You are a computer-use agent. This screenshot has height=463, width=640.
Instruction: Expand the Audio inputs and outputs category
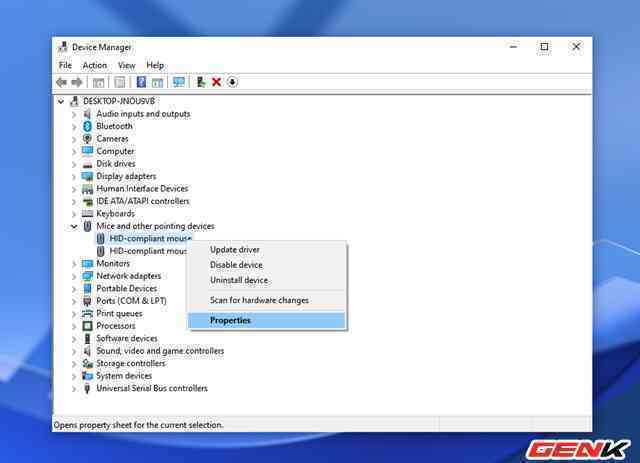[74, 114]
